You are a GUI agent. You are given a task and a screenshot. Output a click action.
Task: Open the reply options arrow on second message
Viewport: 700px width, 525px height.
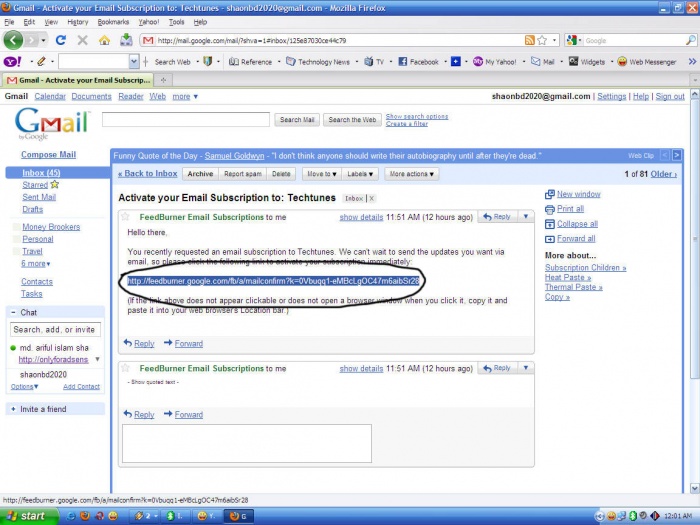coord(526,368)
